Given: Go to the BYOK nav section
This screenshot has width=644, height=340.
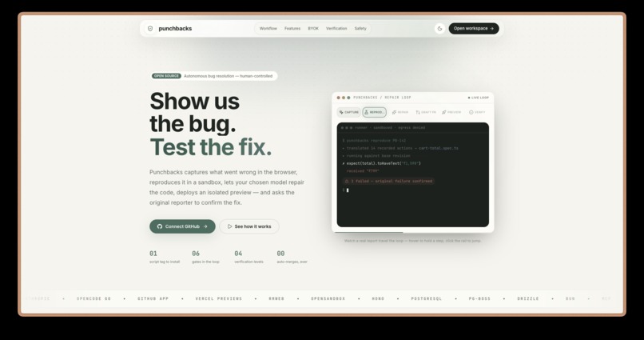Looking at the screenshot, I should point(313,29).
